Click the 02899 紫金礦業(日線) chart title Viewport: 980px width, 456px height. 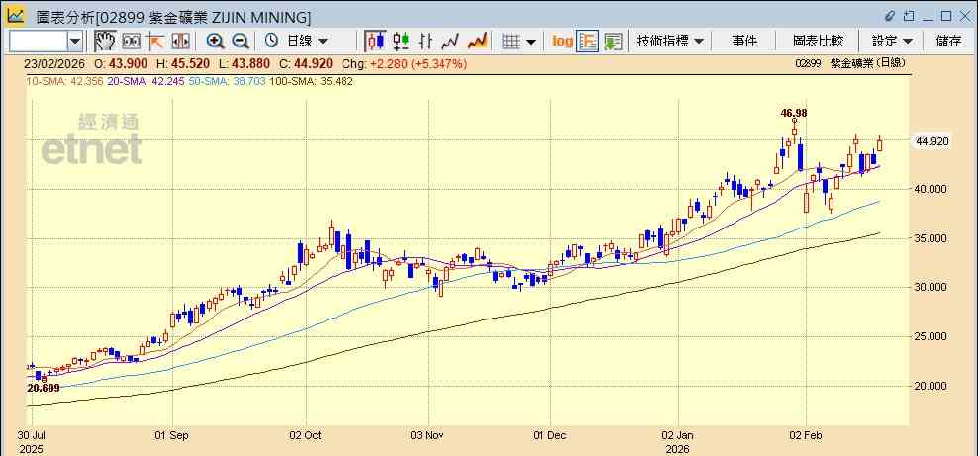pos(850,63)
